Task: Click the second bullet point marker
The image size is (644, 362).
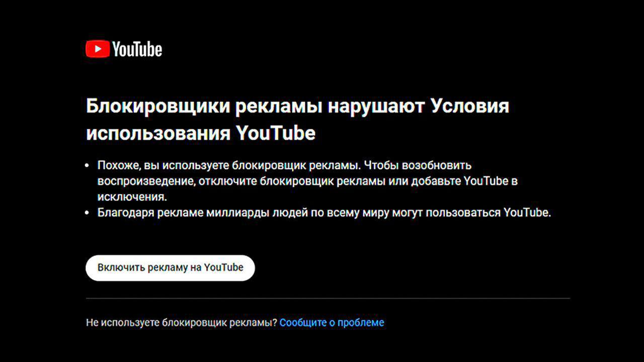Action: tap(88, 213)
